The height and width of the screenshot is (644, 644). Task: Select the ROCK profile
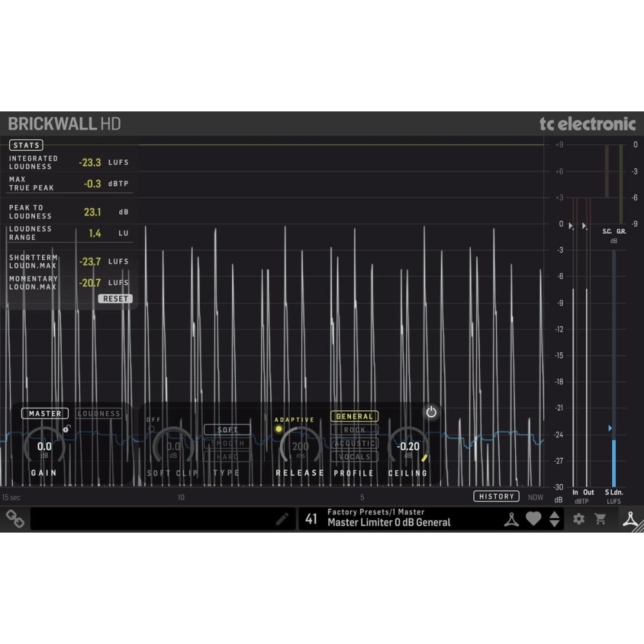pos(354,430)
